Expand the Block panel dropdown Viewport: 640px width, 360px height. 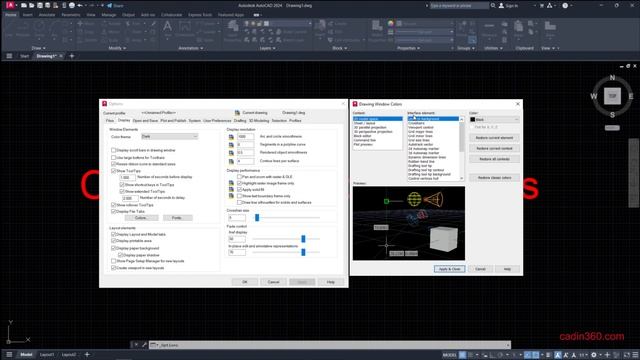click(x=340, y=48)
